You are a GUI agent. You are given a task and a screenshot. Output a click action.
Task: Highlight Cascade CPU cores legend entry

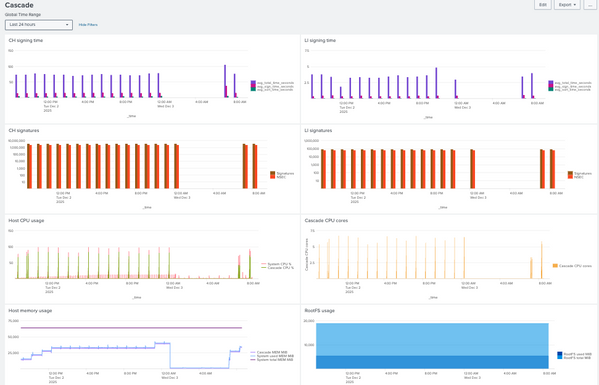pyautogui.click(x=572, y=265)
